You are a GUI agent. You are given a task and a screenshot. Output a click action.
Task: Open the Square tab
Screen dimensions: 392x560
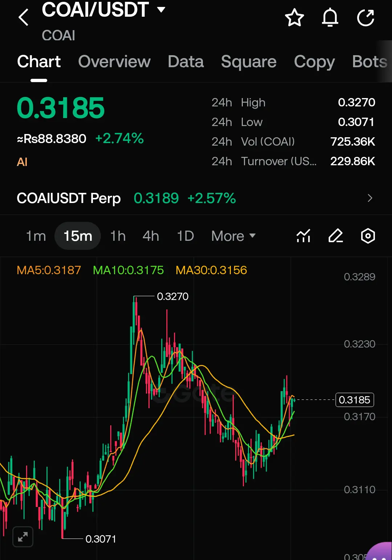(x=249, y=62)
